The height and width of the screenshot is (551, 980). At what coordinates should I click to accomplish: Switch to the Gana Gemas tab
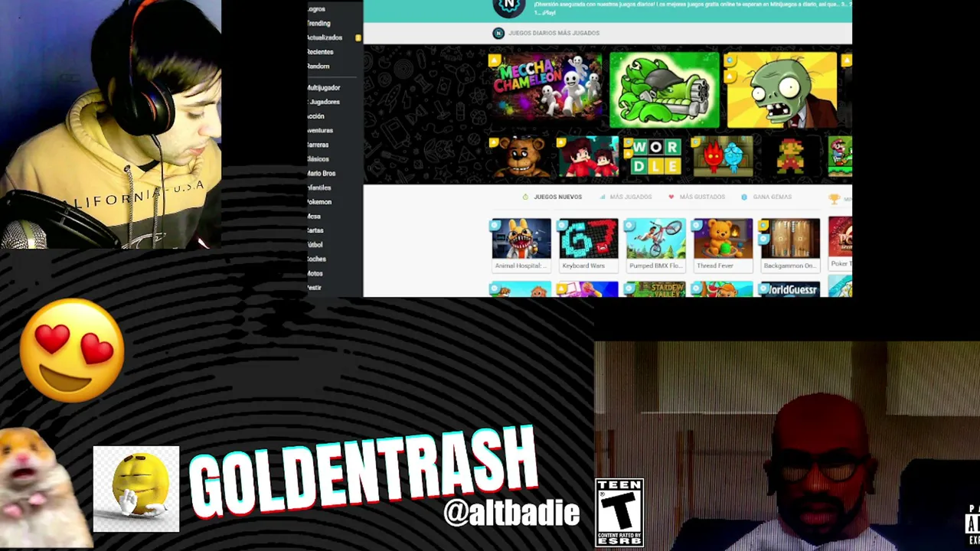coord(772,197)
